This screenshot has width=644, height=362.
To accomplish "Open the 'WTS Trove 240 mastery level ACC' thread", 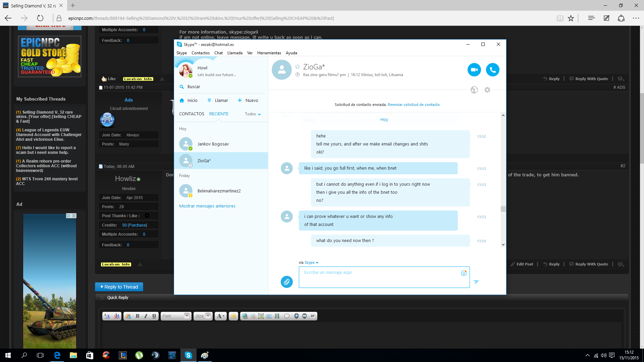I will (47, 181).
